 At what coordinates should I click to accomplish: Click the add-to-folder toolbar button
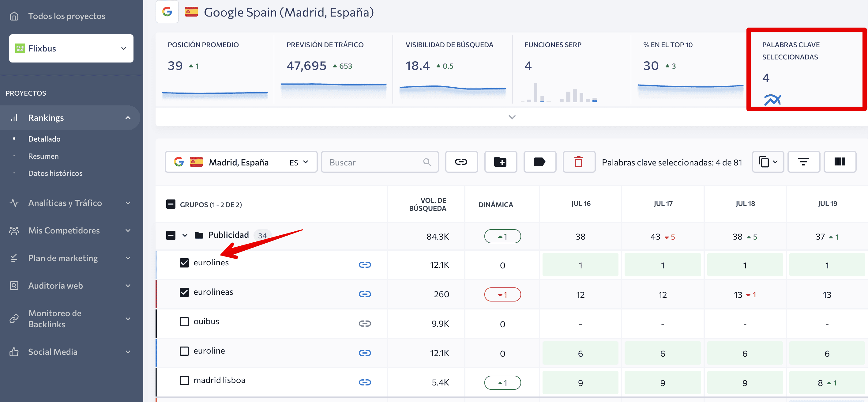pyautogui.click(x=500, y=162)
